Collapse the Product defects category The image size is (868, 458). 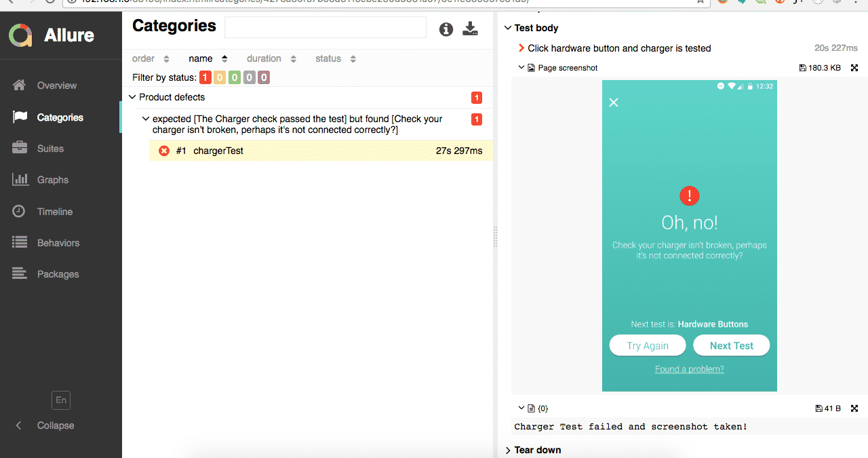(x=132, y=97)
